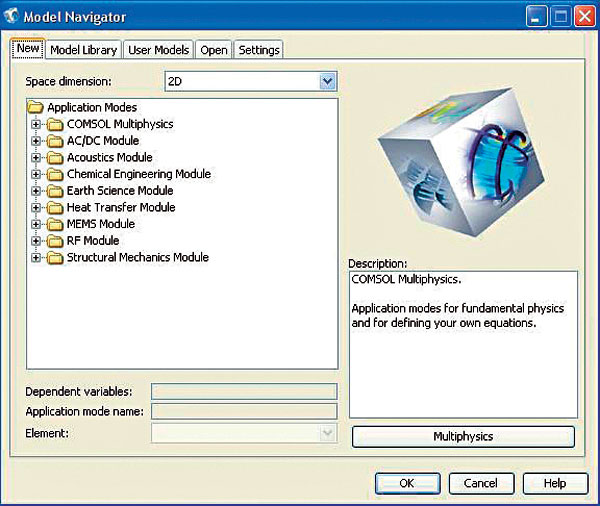
Task: Switch to the Model Library tab
Action: click(84, 50)
